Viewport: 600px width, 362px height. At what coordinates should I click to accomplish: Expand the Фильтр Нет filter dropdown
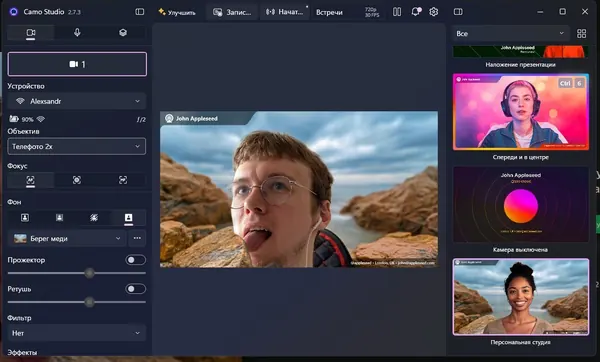tap(77, 333)
